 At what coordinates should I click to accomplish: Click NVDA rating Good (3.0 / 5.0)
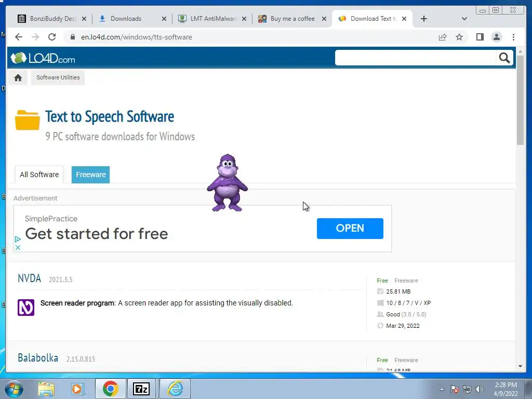[406, 314]
